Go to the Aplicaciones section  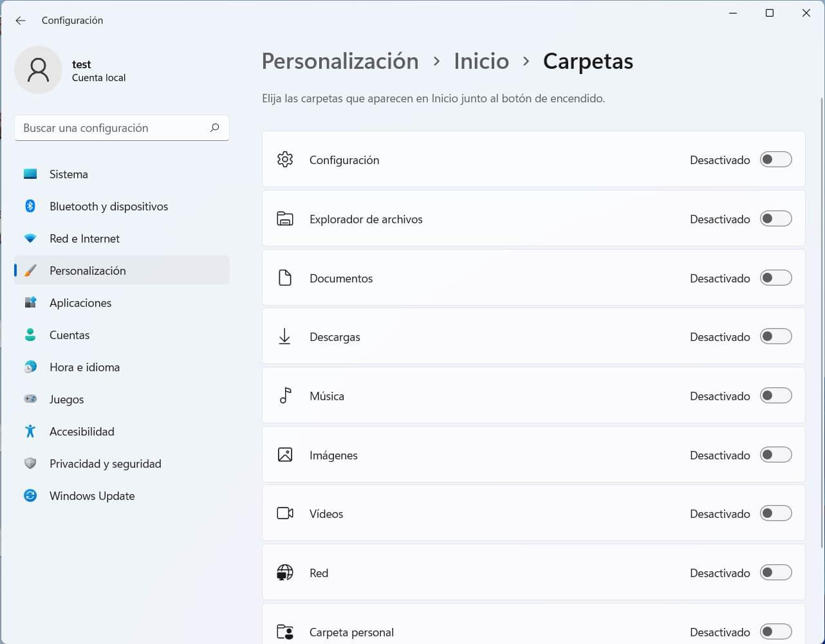pos(80,302)
